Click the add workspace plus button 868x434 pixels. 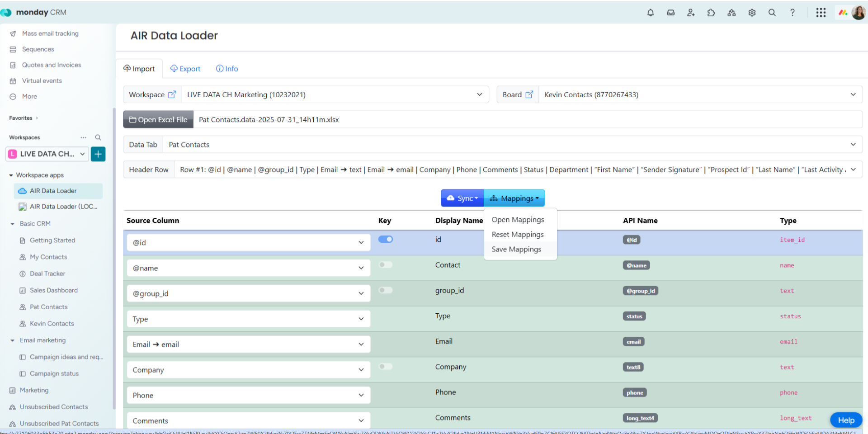(x=98, y=154)
